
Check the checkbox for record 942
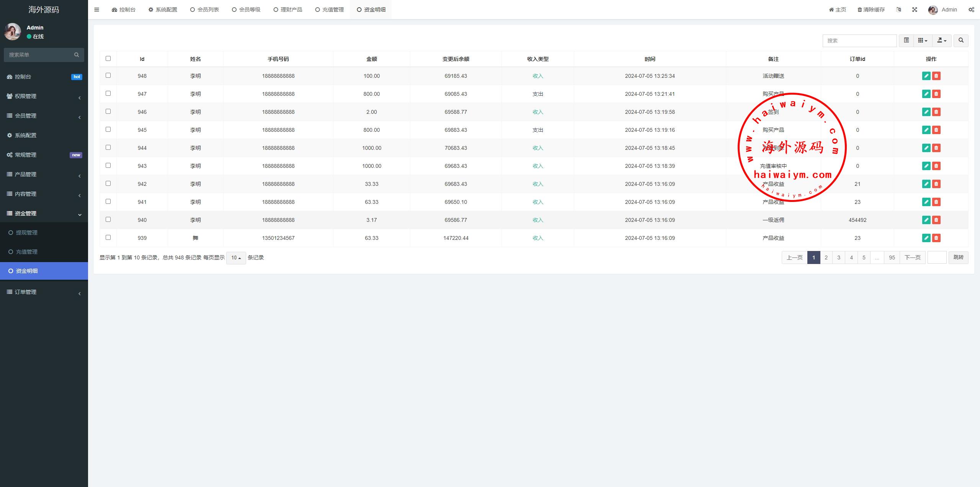point(108,184)
